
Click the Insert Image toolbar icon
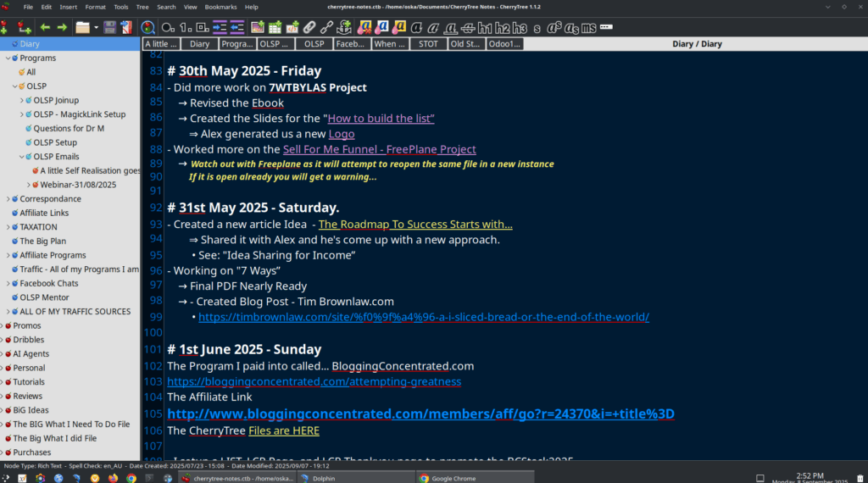[258, 27]
